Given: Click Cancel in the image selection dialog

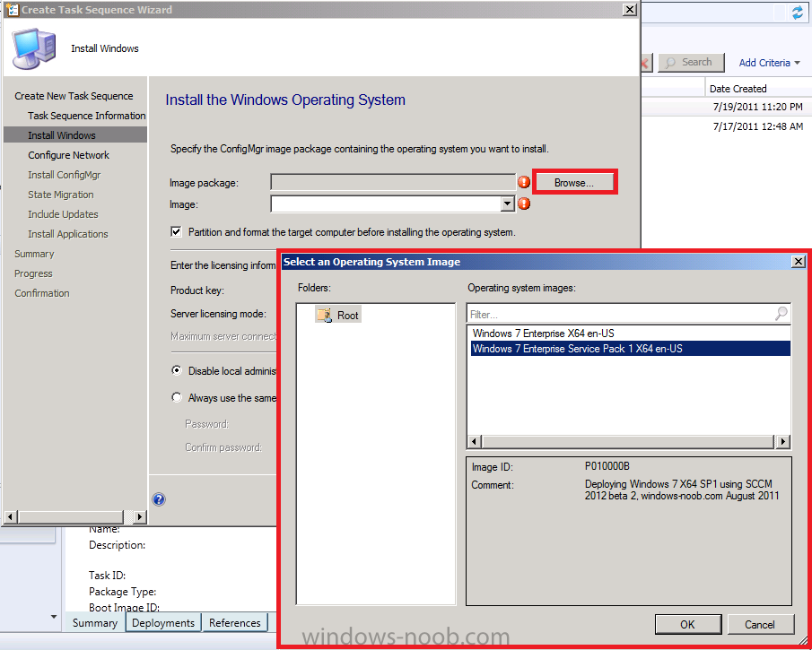Looking at the screenshot, I should pos(760,624).
